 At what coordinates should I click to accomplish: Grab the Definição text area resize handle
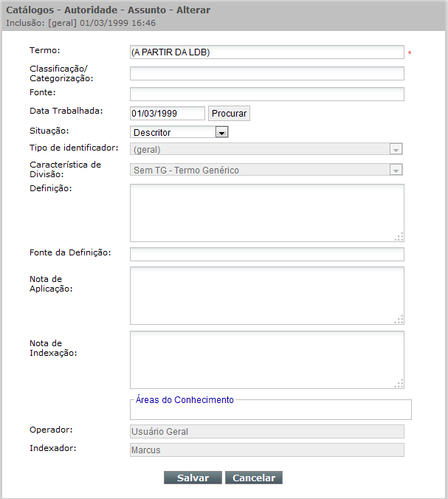click(x=399, y=237)
